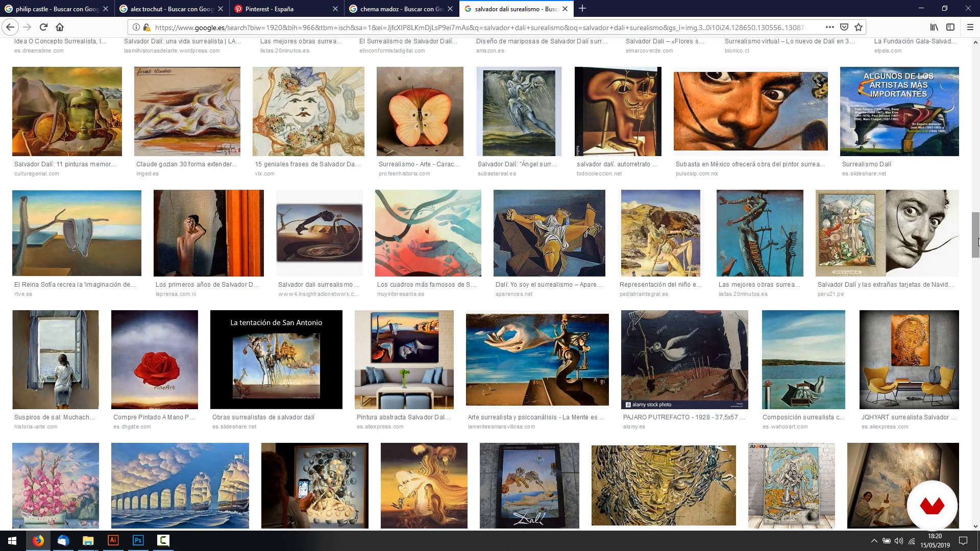Open Adobe Photoshop from taskbar
Viewport: 980px width, 551px height.
[138, 541]
